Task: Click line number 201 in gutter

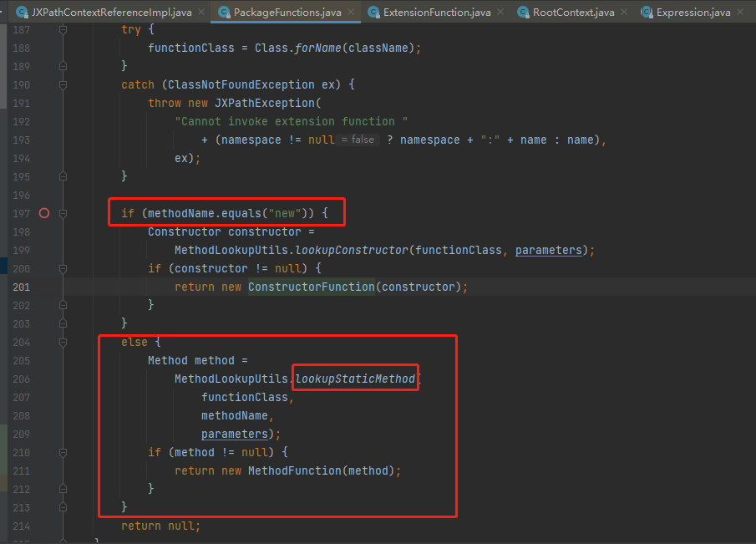Action: click(21, 287)
